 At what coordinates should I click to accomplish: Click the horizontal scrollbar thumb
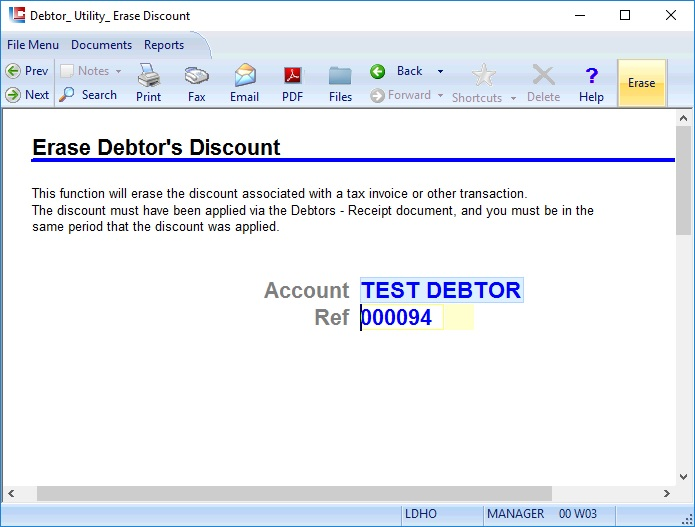click(x=294, y=493)
